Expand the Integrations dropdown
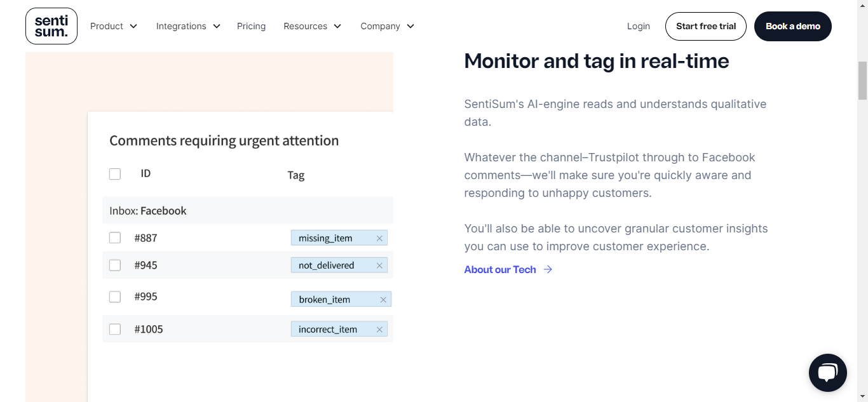Screen dimensions: 868x402 pyautogui.click(x=188, y=26)
